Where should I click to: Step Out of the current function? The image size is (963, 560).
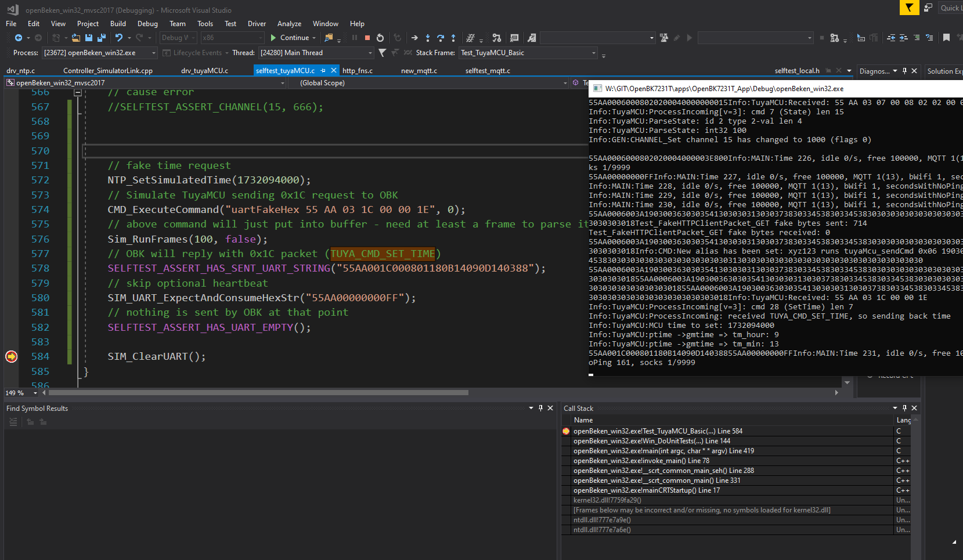453,38
